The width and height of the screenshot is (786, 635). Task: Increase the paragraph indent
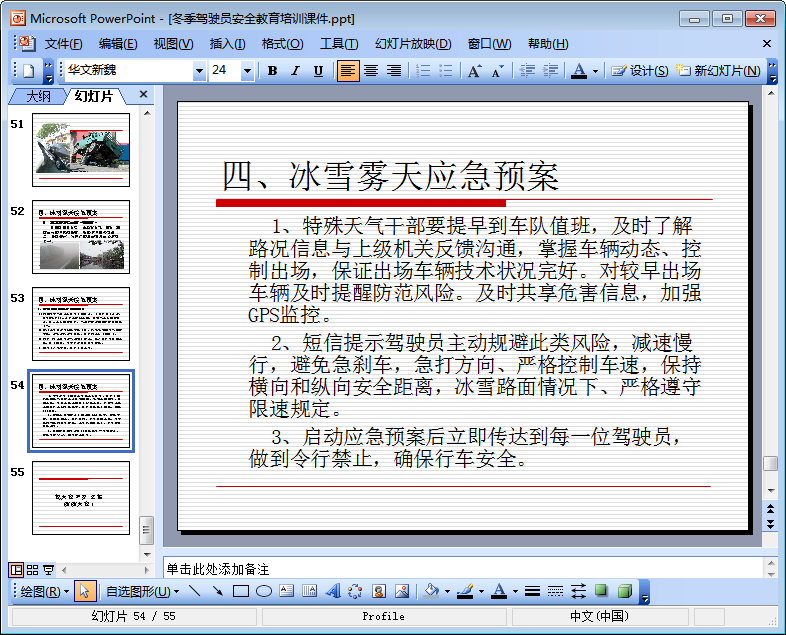point(550,71)
